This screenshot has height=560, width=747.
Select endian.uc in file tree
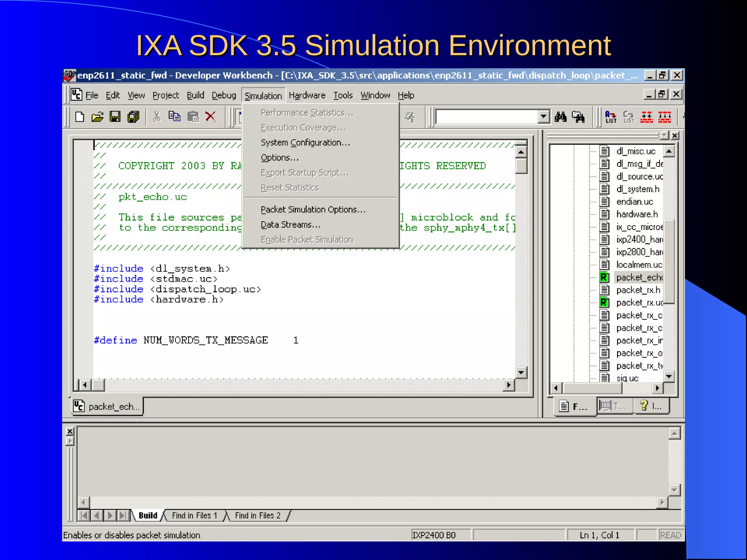pyautogui.click(x=635, y=202)
